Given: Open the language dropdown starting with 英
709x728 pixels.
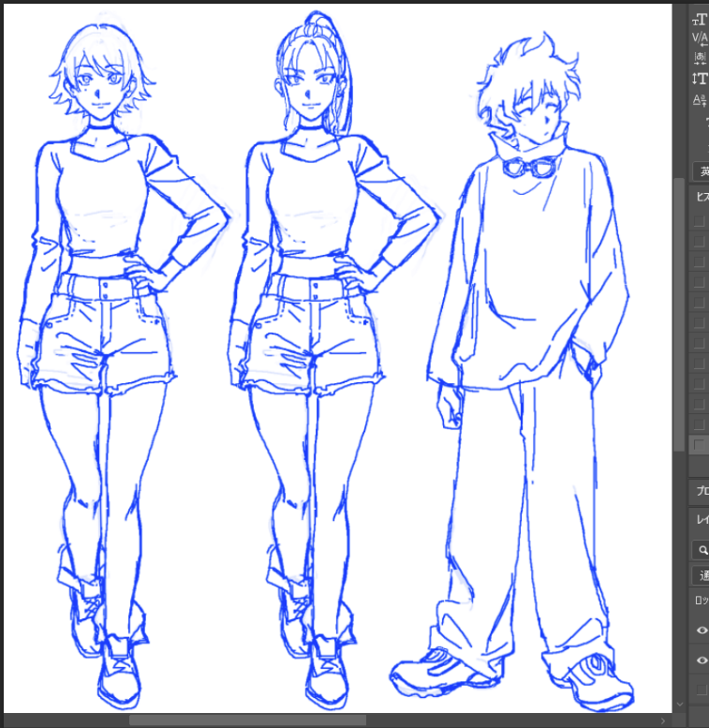Looking at the screenshot, I should pos(701,171).
